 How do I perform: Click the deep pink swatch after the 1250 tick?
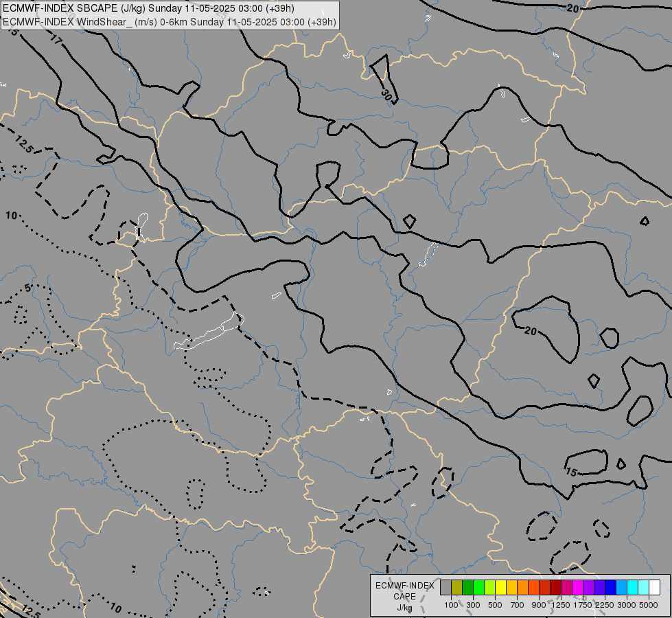click(566, 588)
